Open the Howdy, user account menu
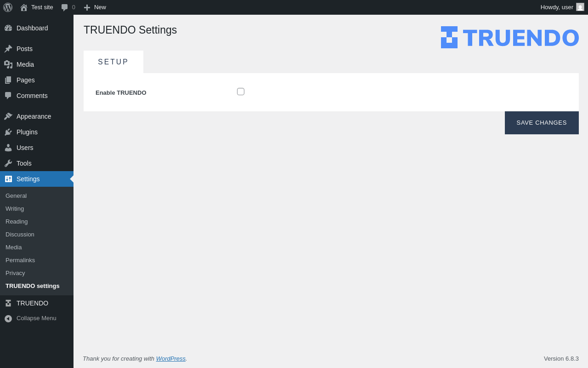Viewport: 588px width, 368px height. coord(557,7)
